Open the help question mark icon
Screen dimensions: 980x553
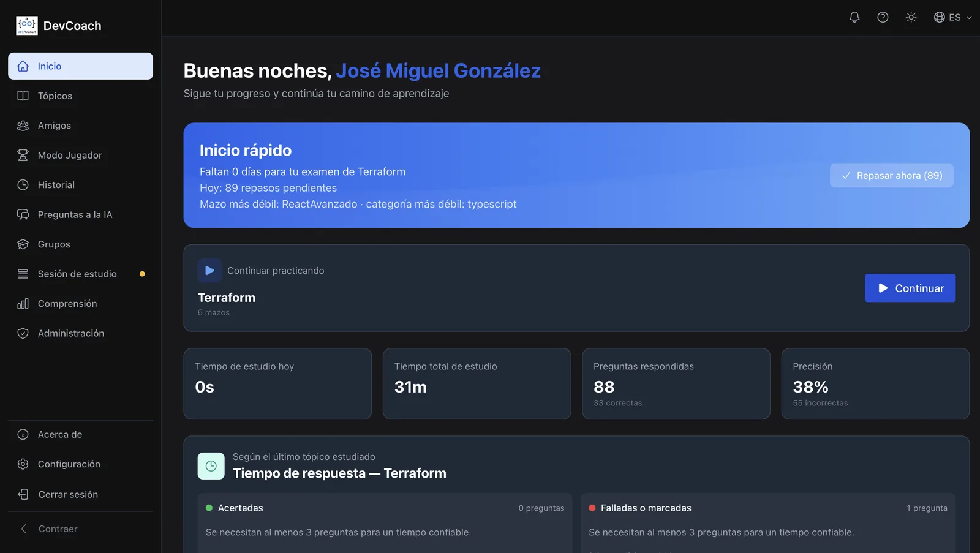[883, 17]
